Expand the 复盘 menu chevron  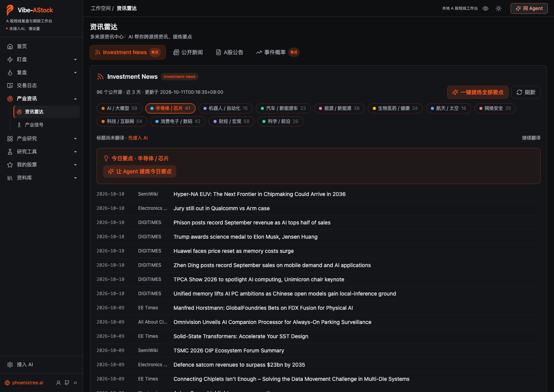75,73
